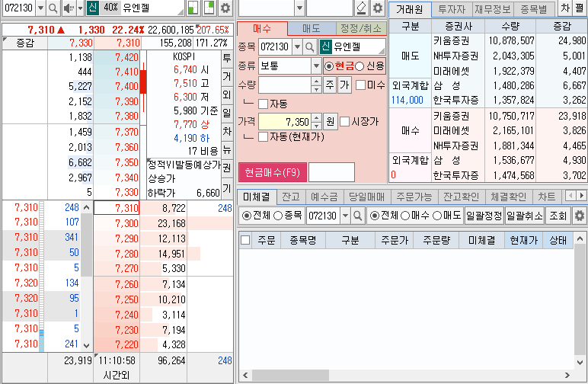The width and height of the screenshot is (588, 384).
Task: Click the scroll down arrow in the tick list
Action: [87, 345]
